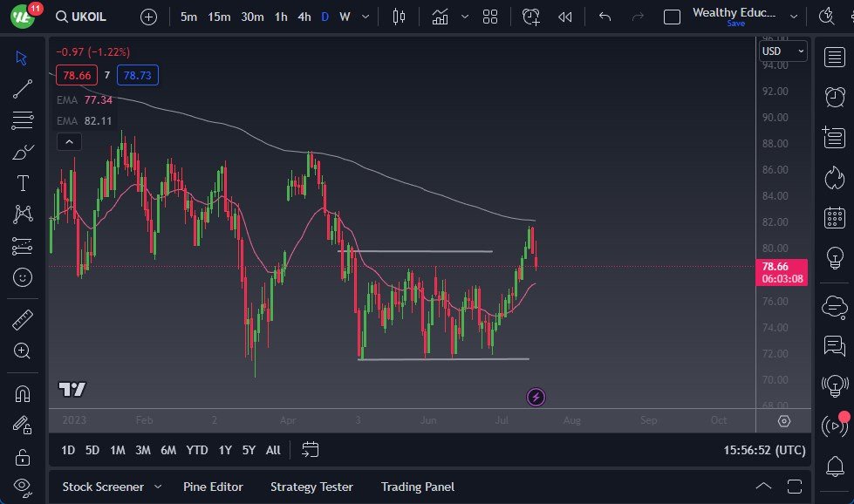
Task: Open the Fibonacci retracement tool
Action: click(23, 120)
